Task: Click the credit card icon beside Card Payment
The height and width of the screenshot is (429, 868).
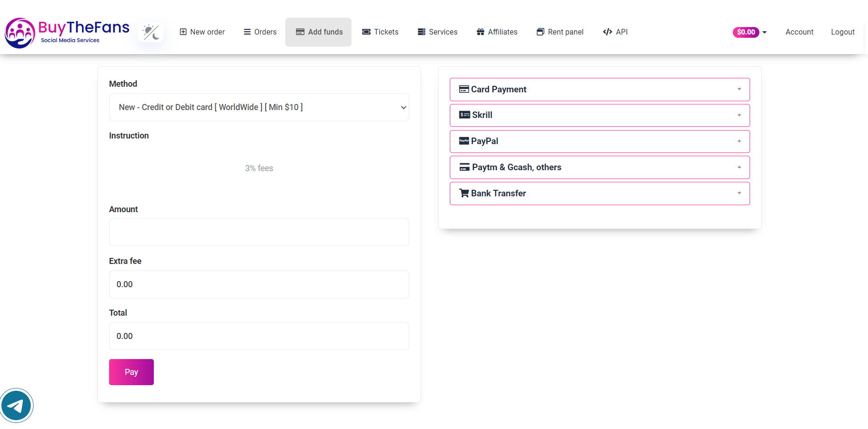Action: click(464, 89)
